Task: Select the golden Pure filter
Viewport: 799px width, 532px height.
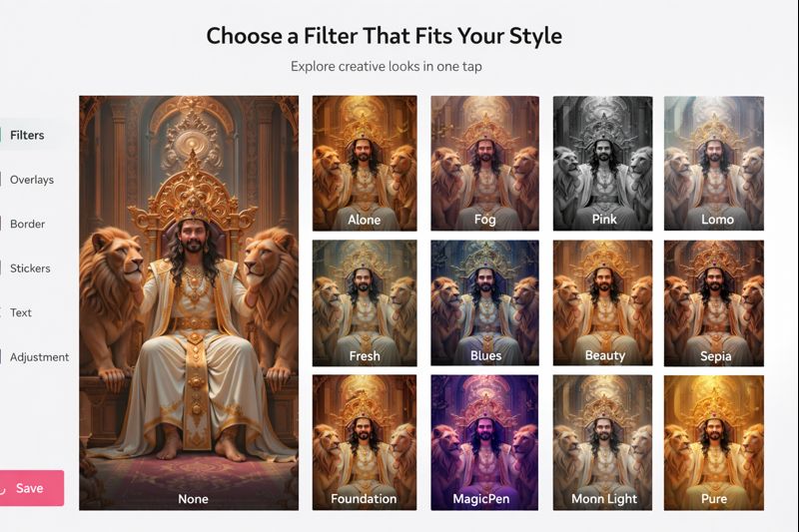Action: click(x=713, y=442)
